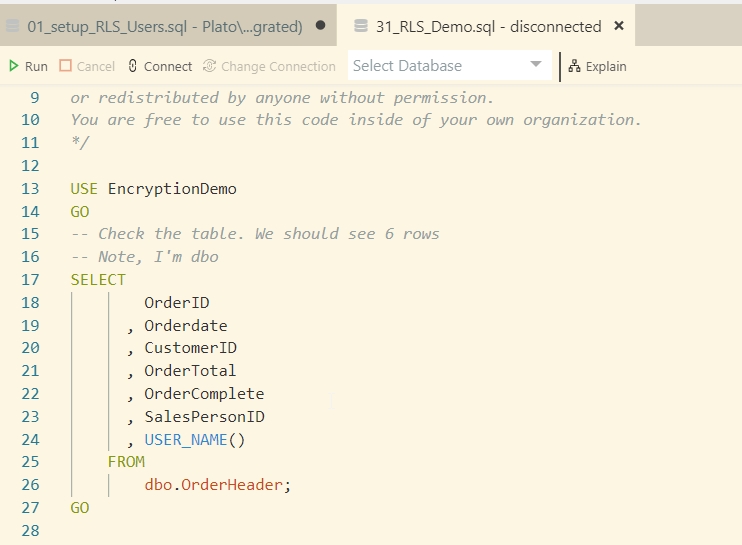Click the Connect plug icon
742x545 pixels.
(x=133, y=66)
